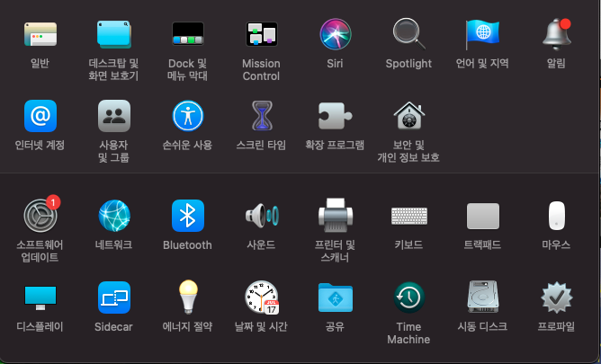Open 프린터 및 스캐너 pane
This screenshot has width=601, height=364.
[336, 215]
